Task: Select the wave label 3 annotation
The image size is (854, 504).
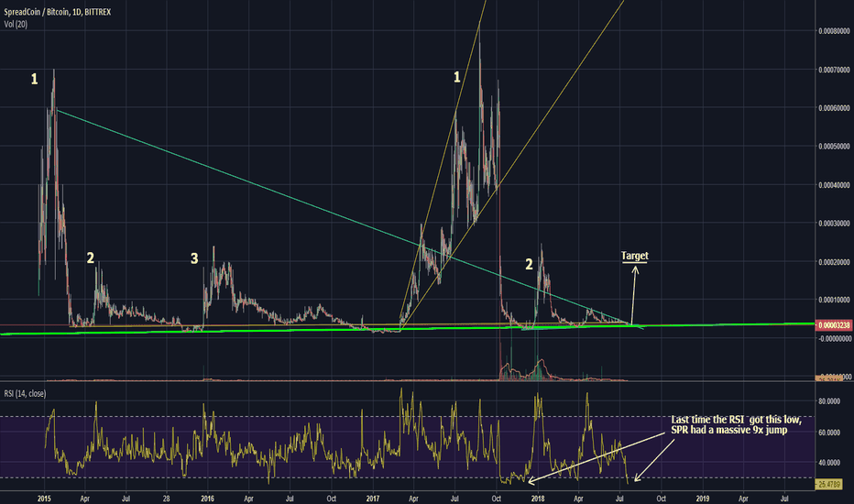Action: [194, 258]
